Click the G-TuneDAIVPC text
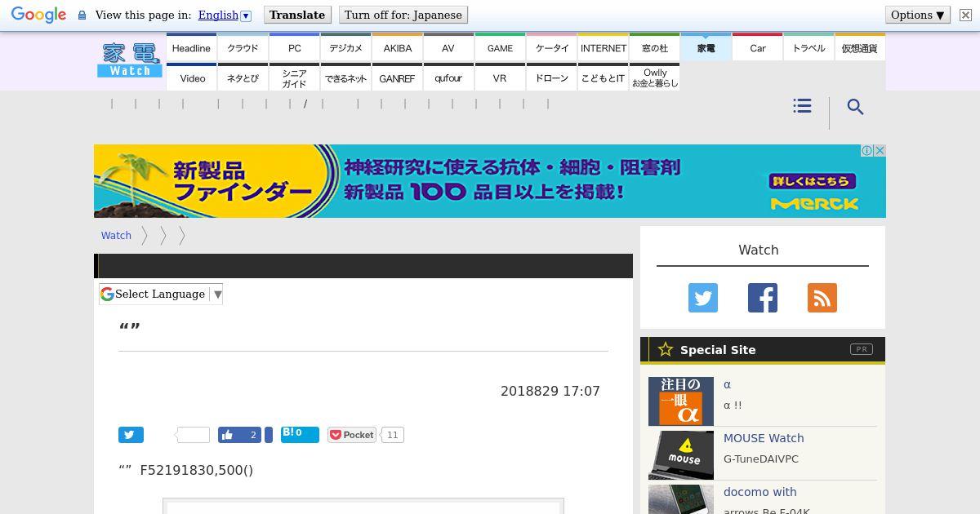 (761, 459)
